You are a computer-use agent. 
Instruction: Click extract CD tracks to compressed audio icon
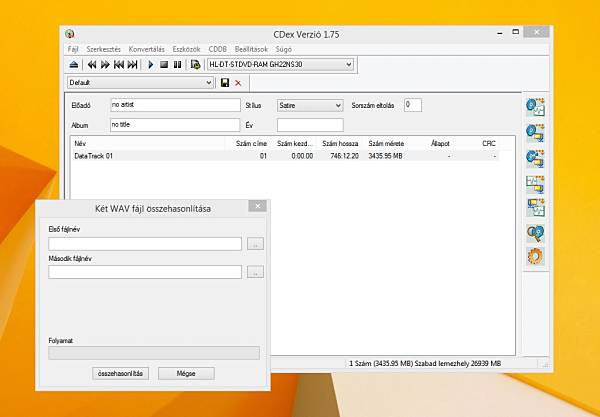[535, 133]
